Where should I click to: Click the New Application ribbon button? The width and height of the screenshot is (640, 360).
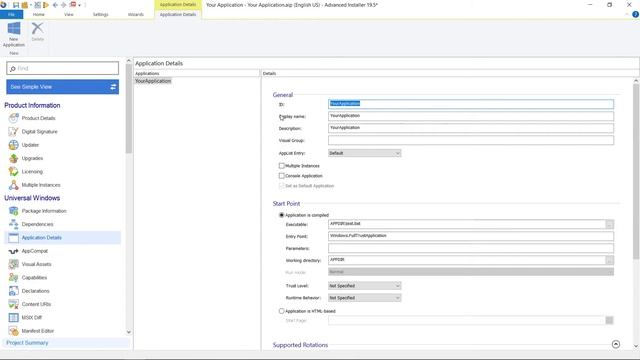(13, 34)
